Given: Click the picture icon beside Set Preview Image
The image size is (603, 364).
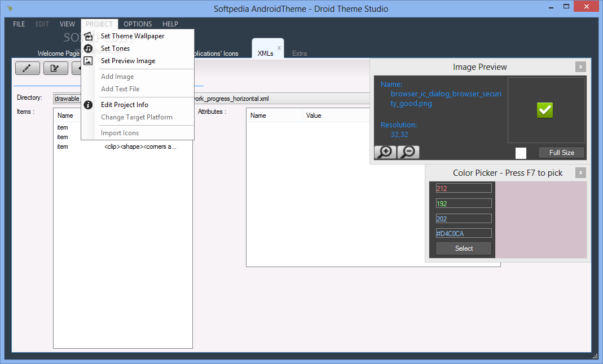Looking at the screenshot, I should 88,61.
